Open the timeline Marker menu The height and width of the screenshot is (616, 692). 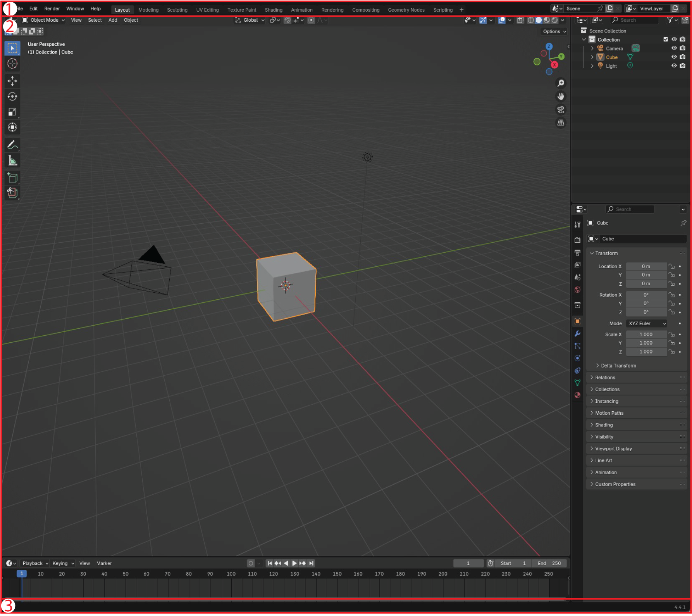[104, 564]
